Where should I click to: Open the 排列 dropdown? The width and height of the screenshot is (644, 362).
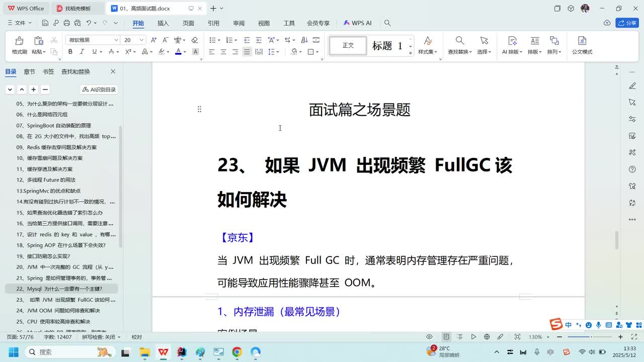click(554, 52)
